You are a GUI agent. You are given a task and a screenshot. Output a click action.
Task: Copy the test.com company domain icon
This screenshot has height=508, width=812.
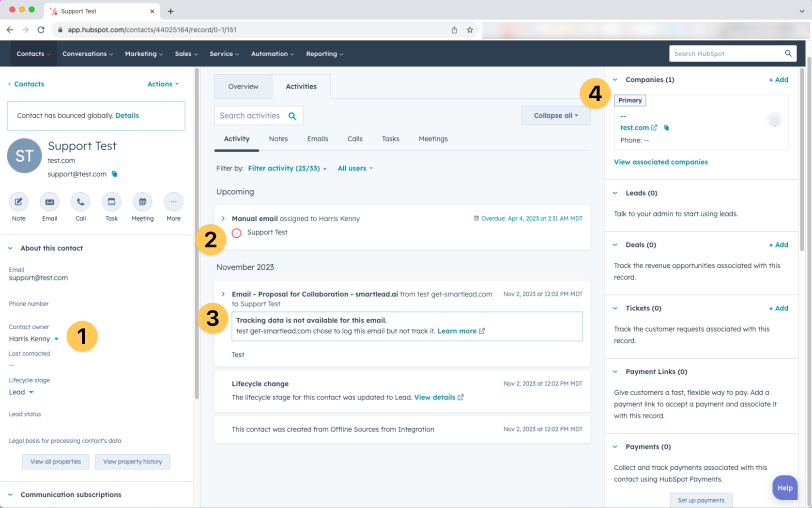pos(666,128)
